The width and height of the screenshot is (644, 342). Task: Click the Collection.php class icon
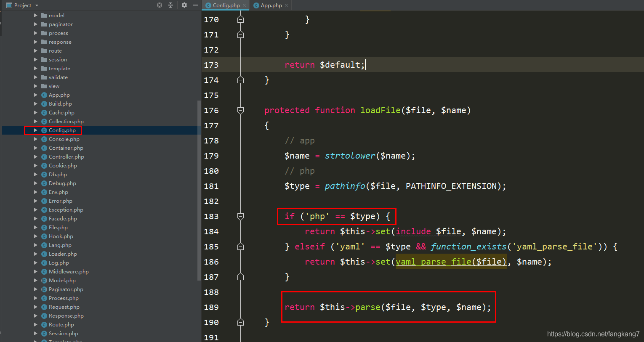44,122
